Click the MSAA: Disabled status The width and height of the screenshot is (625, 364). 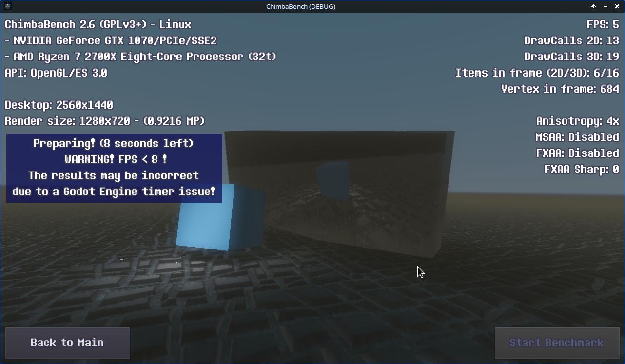(577, 137)
